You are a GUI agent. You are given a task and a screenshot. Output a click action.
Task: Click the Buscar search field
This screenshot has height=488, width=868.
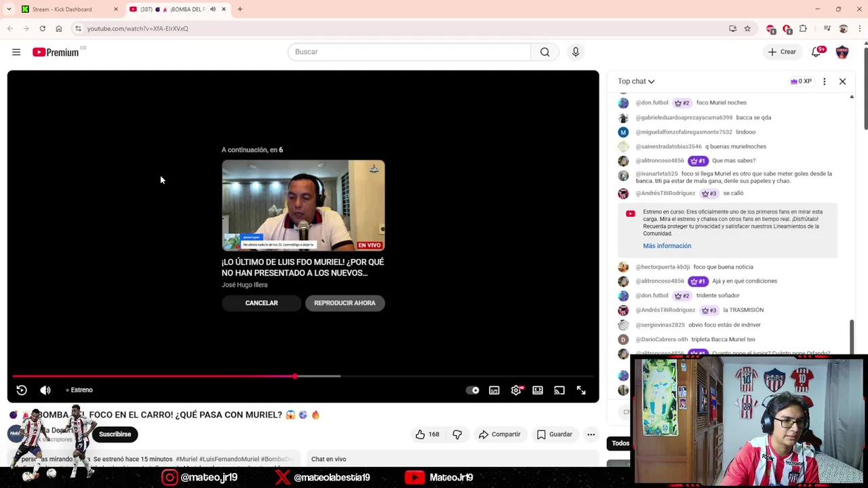[410, 52]
